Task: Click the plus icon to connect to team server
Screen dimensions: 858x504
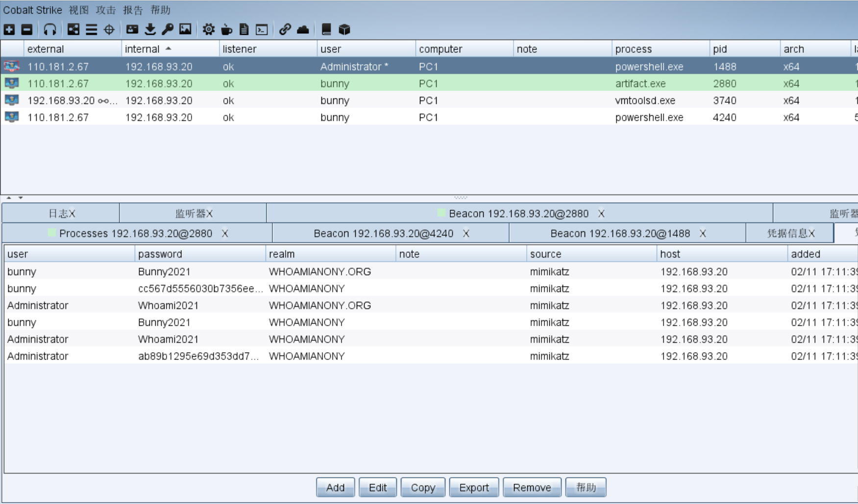Action: click(x=9, y=29)
